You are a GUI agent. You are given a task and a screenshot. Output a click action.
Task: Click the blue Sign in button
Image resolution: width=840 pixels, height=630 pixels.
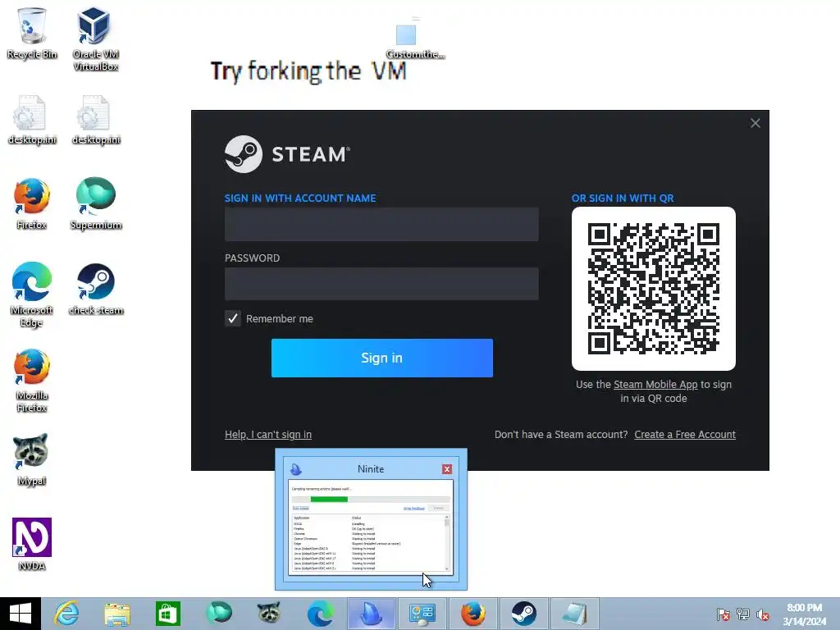382,358
